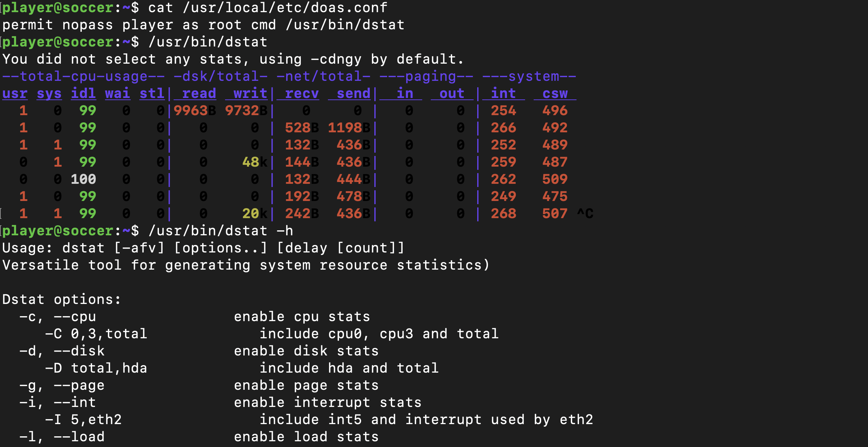Click the '20k' write value
Image resolution: width=868 pixels, height=447 pixels.
(255, 213)
